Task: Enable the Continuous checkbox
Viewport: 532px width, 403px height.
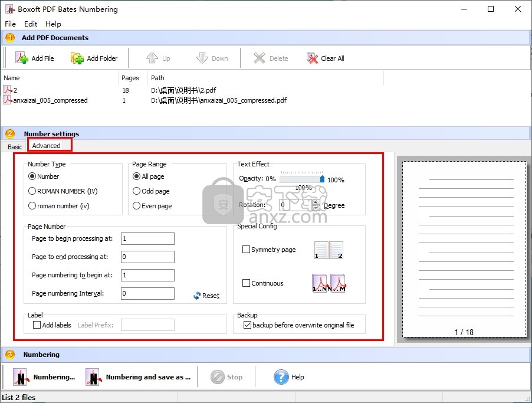Action: click(247, 283)
